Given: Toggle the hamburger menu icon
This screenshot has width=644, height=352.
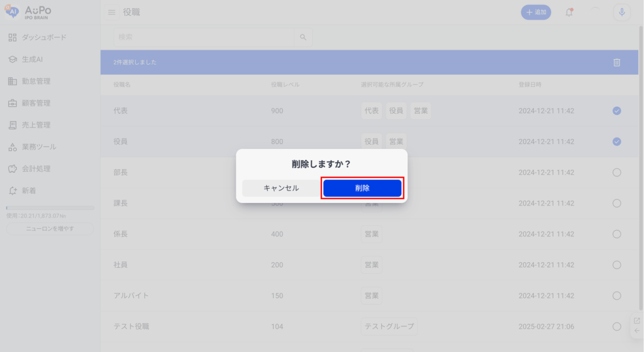Looking at the screenshot, I should 111,12.
